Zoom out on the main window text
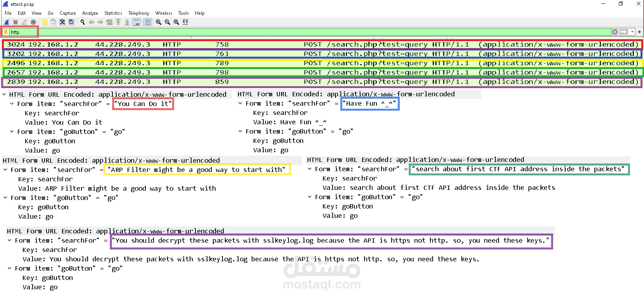Viewport: 644px width, 297px height. [167, 22]
